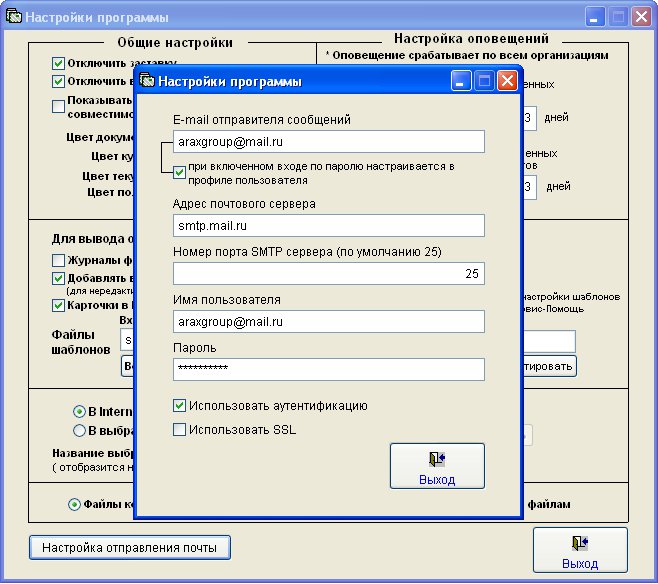
Task: Select the В выбра radio button
Action: pyautogui.click(x=79, y=430)
